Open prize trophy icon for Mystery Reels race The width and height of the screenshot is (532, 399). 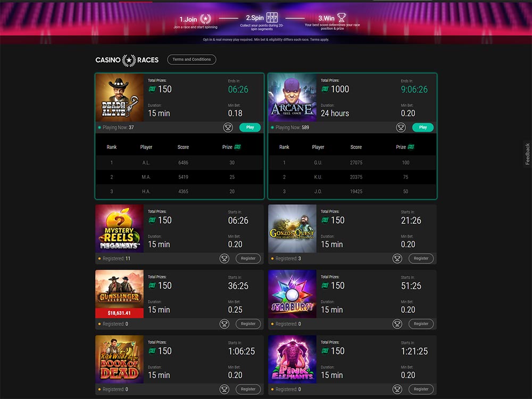coord(225,259)
